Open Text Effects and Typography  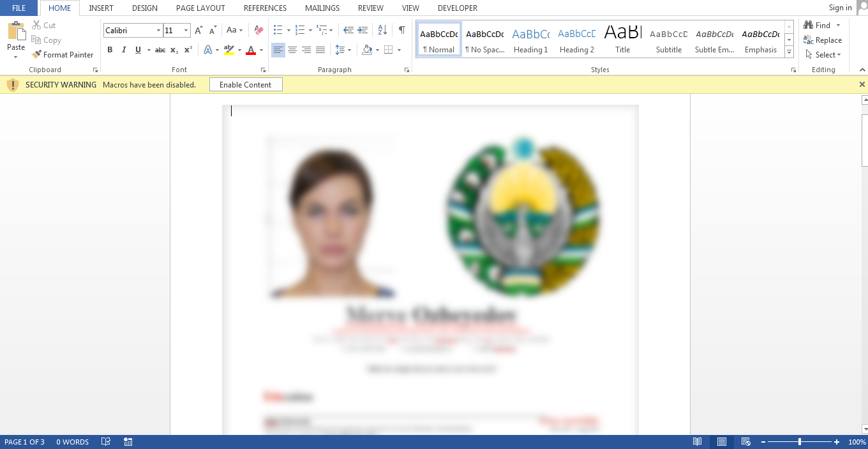pos(207,50)
